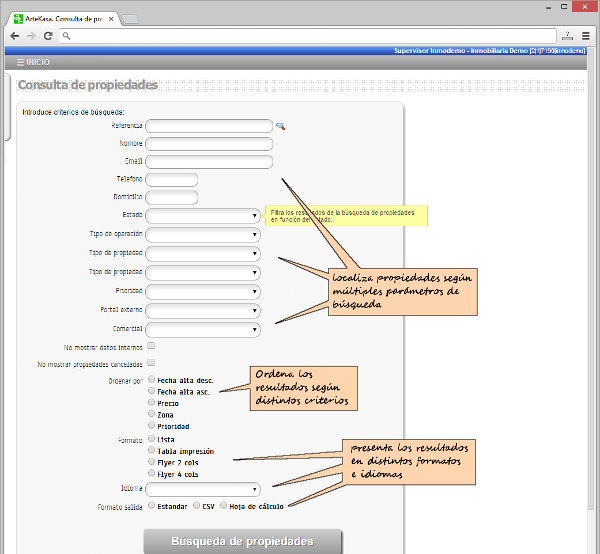Click the INICIO hamburger menu icon
Screen dimensions: 600x554
20,62
